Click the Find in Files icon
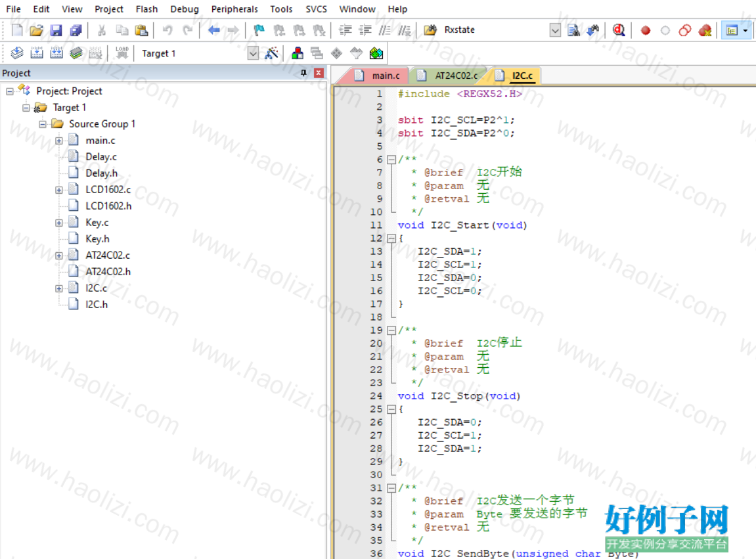 [x=573, y=30]
